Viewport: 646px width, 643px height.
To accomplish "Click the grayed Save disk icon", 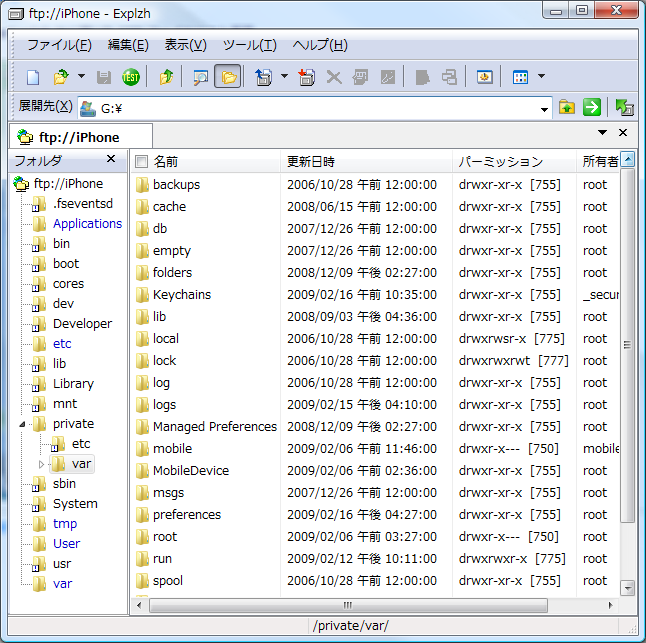I will tap(104, 77).
